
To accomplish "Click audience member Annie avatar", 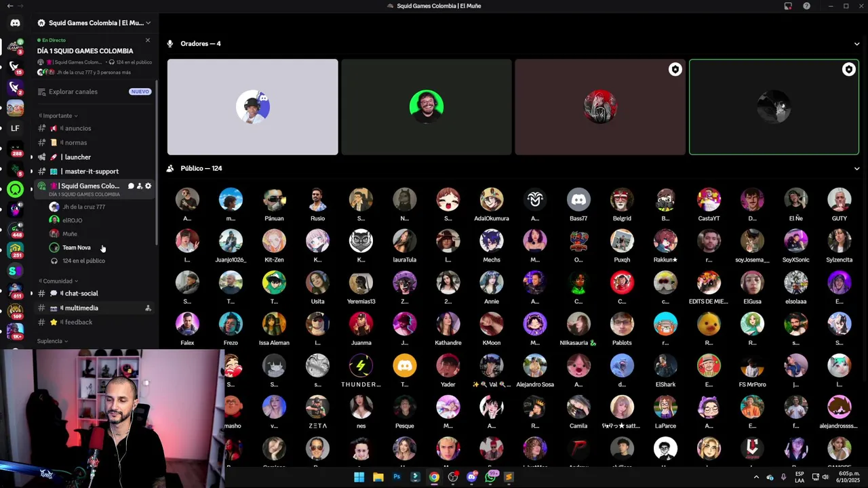I will pos(492,283).
